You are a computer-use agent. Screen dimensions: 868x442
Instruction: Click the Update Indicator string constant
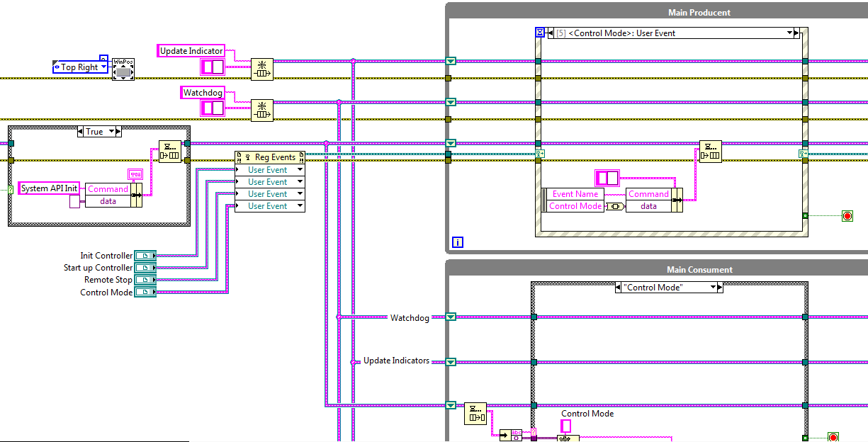point(191,51)
